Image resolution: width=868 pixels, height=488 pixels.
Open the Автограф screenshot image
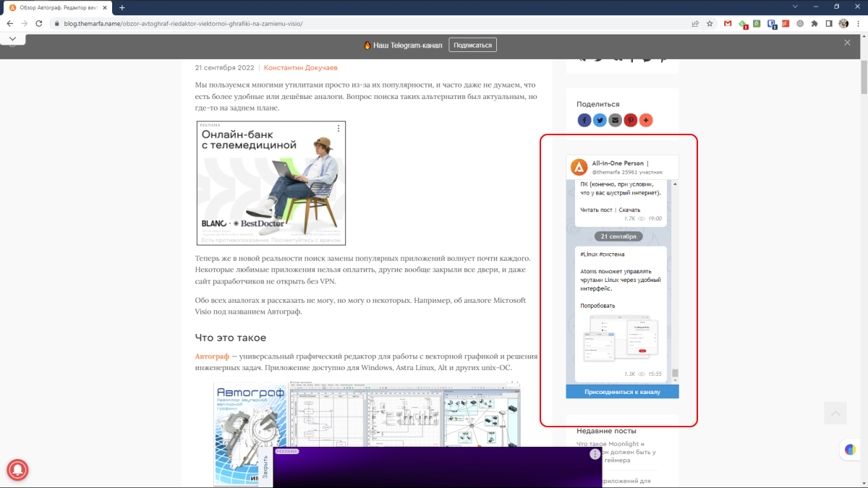(x=367, y=434)
